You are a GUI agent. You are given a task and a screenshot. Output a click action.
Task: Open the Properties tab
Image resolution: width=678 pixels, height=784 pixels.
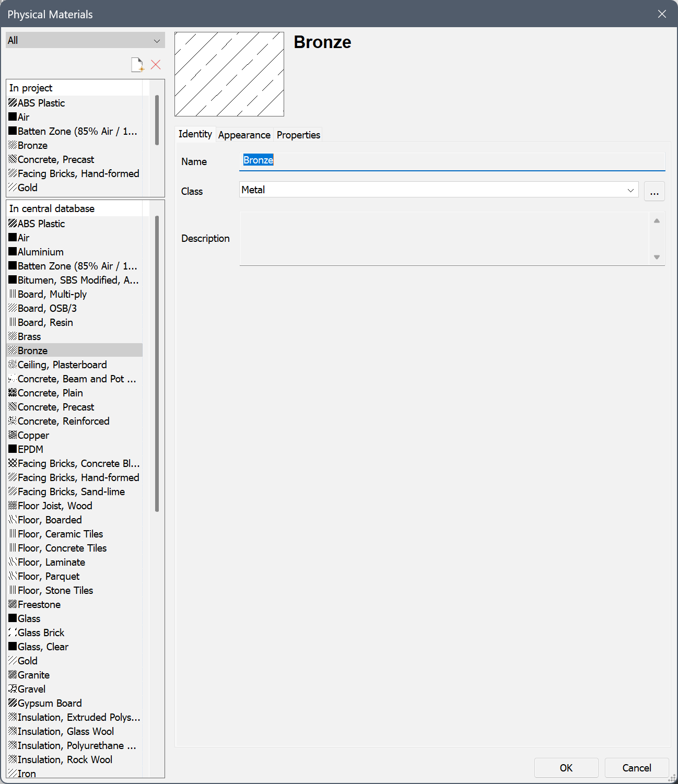298,135
